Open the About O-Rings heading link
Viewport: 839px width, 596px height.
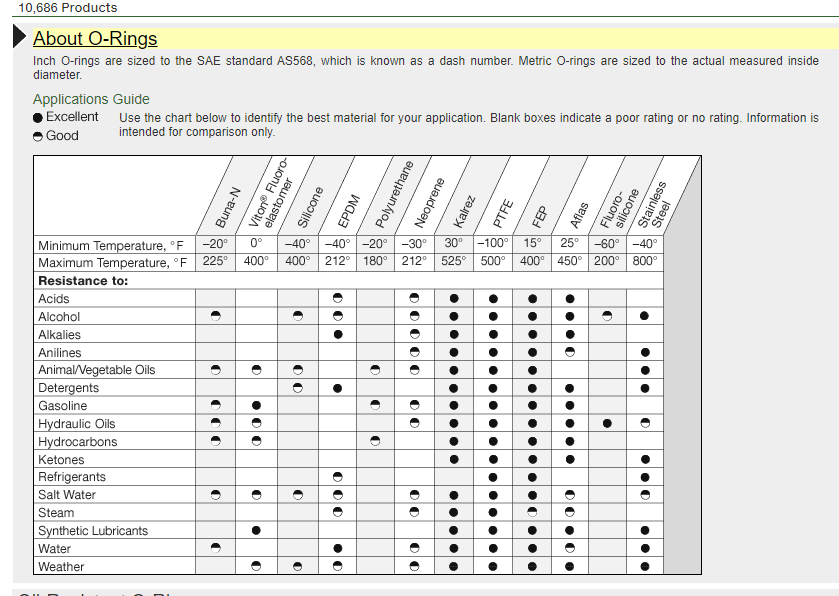[95, 39]
